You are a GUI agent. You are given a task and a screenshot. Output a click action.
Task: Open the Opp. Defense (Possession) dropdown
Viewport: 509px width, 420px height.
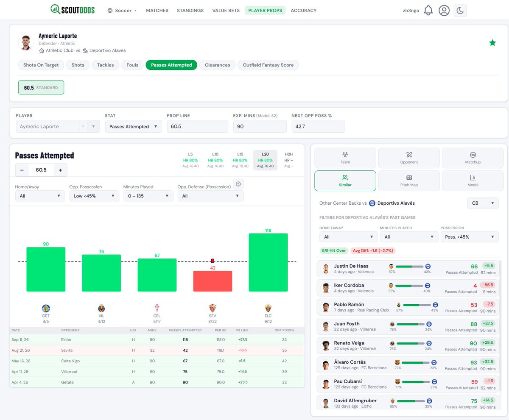[211, 196]
